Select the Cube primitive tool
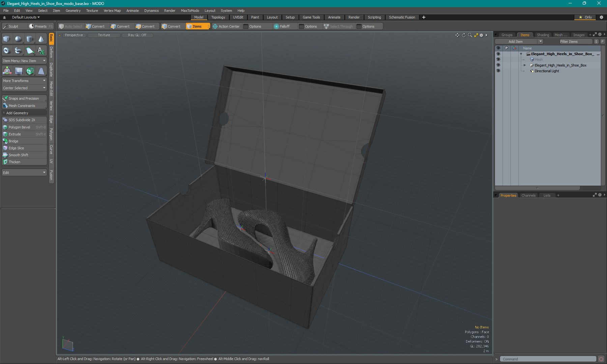The image size is (607, 364). tap(7, 39)
